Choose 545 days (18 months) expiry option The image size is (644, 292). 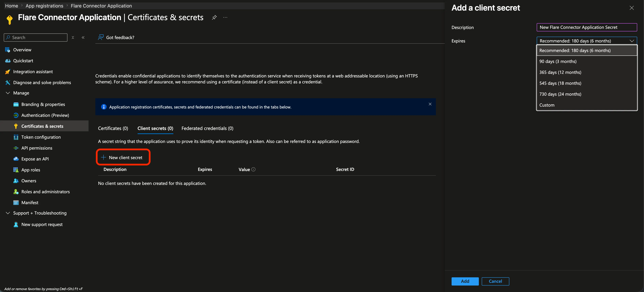(586, 83)
